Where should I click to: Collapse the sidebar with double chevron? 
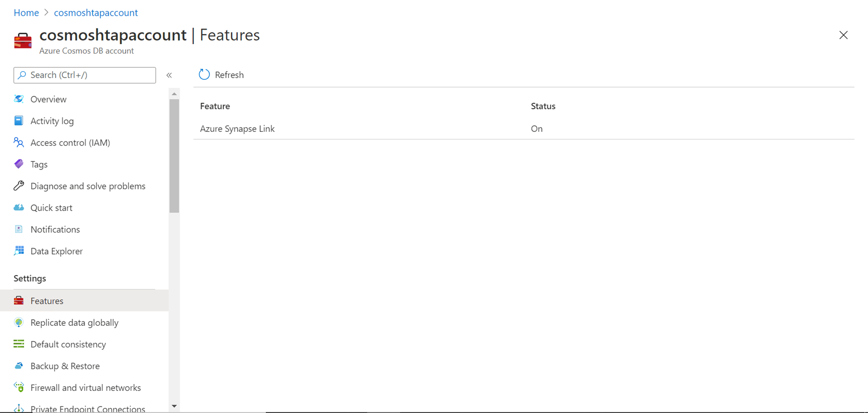coord(169,75)
